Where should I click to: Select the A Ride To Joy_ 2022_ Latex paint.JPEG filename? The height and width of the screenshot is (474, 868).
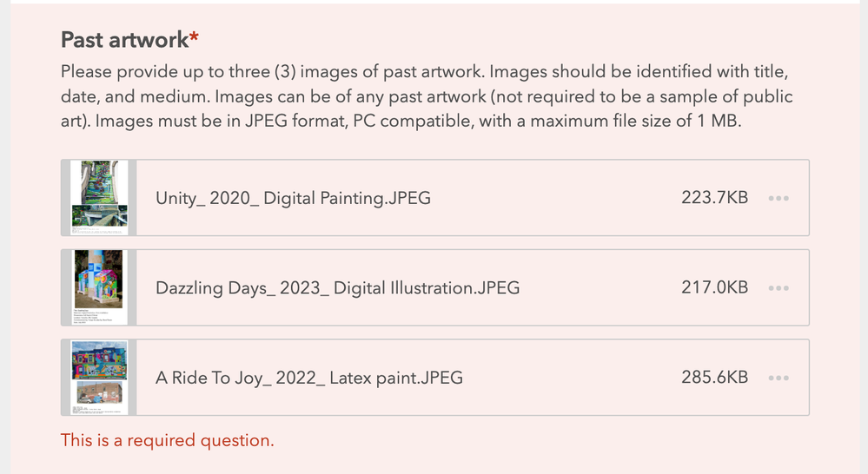[308, 378]
